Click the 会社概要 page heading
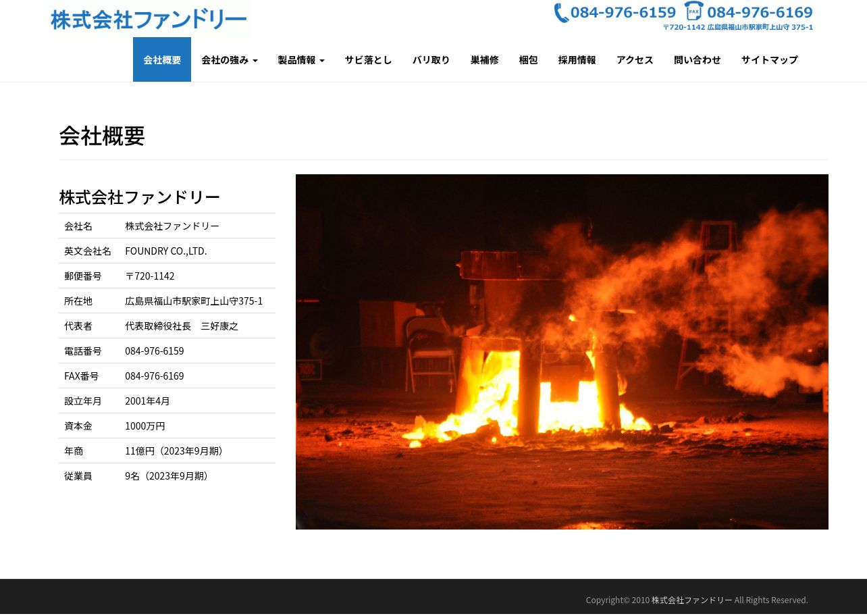This screenshot has height=616, width=867. [102, 136]
